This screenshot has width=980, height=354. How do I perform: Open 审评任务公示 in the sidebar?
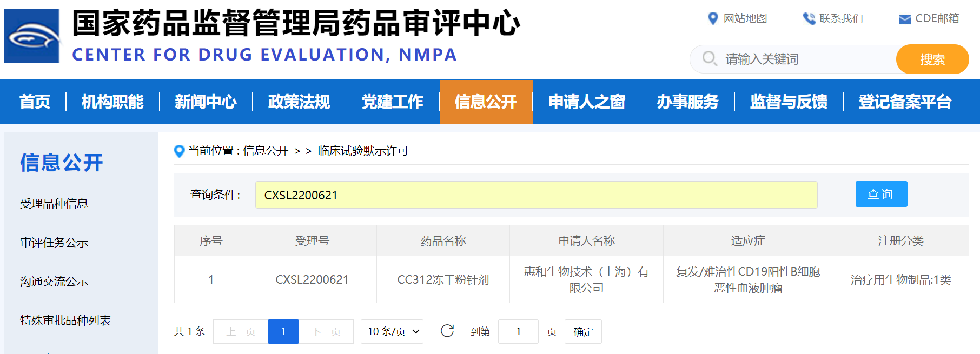point(54,243)
